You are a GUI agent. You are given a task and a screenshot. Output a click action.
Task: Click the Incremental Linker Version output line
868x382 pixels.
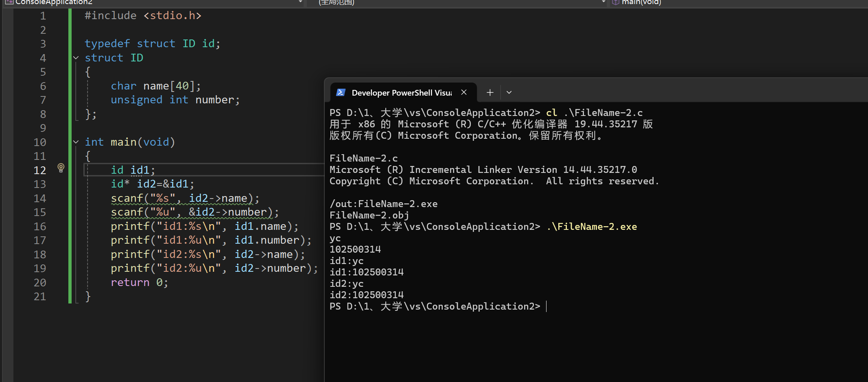point(483,170)
